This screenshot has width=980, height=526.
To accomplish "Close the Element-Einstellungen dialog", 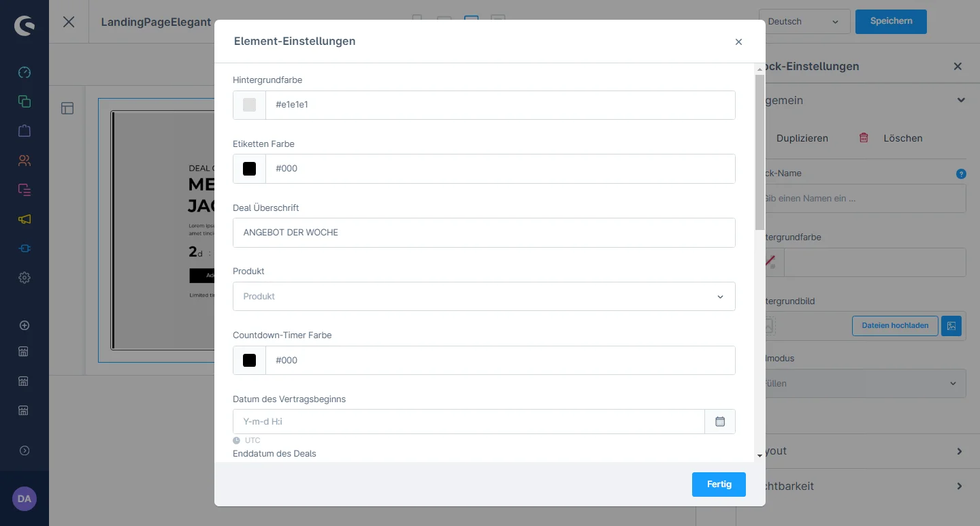I will coord(738,42).
